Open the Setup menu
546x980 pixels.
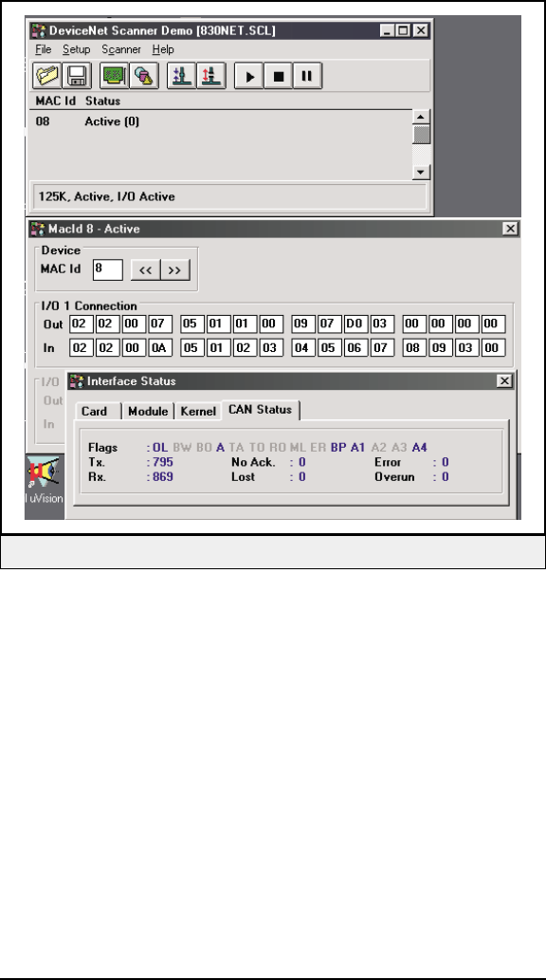(x=76, y=49)
